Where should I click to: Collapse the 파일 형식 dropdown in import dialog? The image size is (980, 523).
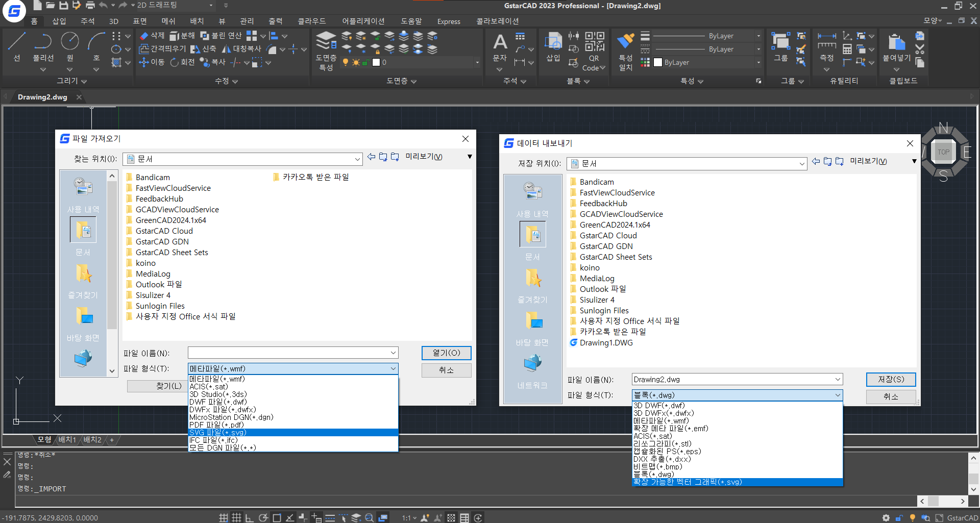(x=393, y=368)
